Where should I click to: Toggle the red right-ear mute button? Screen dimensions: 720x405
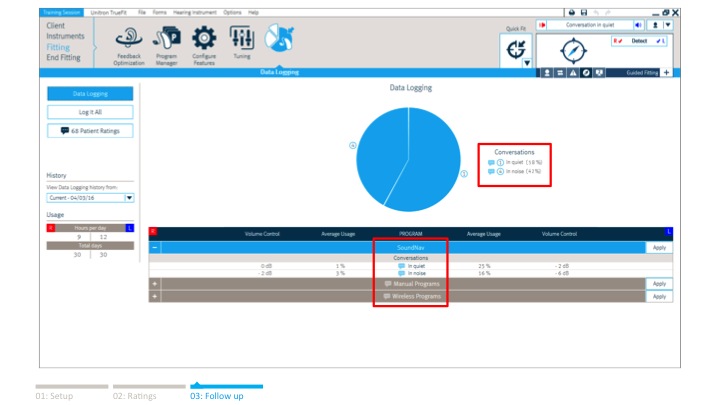(543, 24)
